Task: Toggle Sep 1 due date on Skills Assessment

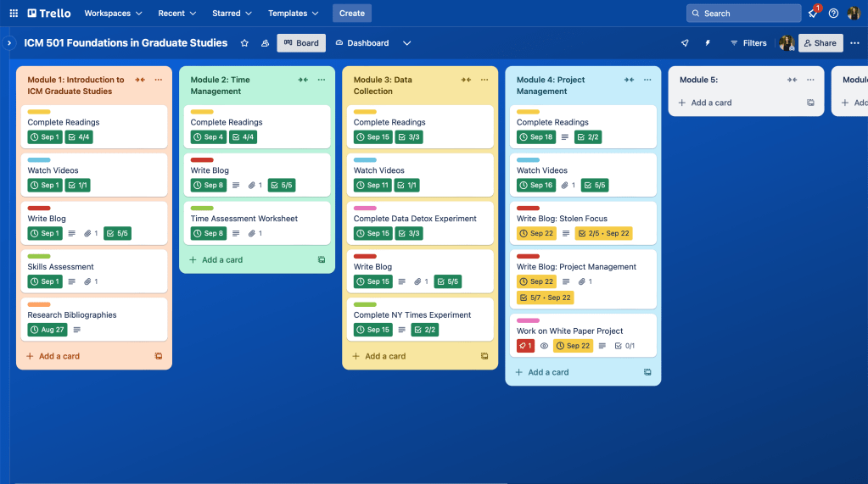Action: 45,281
